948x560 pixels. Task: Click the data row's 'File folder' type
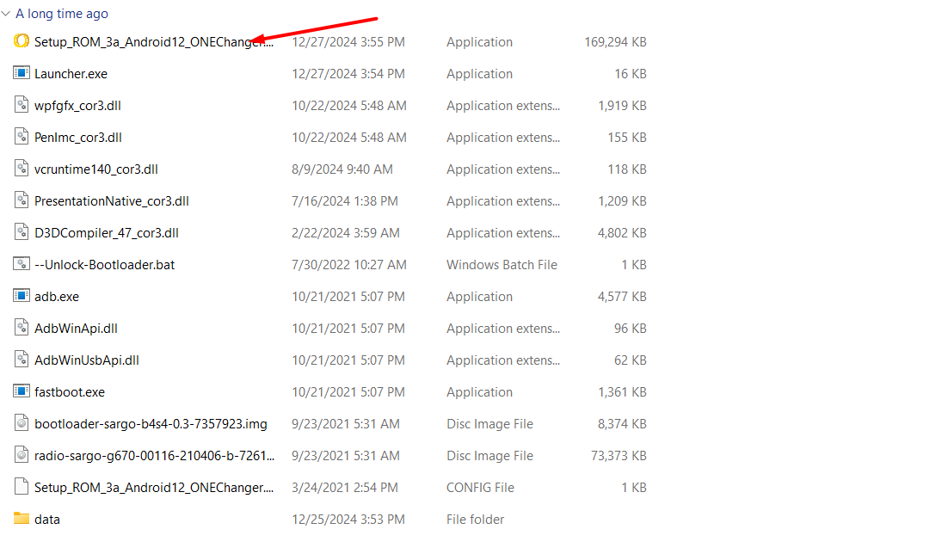point(475,520)
